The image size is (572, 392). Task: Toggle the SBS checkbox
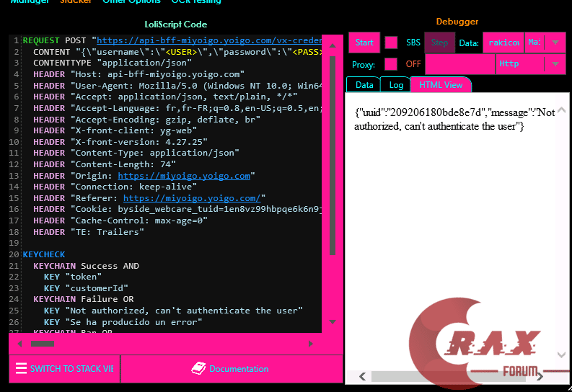(391, 43)
